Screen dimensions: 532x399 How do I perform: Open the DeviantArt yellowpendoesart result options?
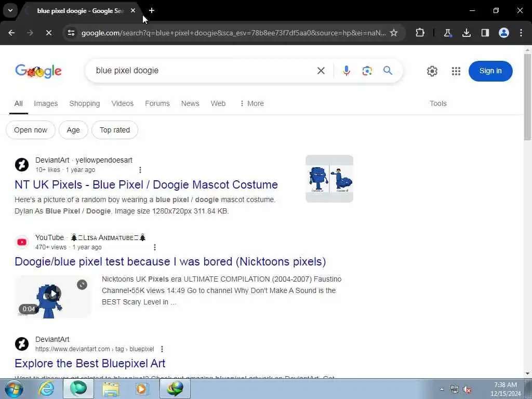pos(140,170)
